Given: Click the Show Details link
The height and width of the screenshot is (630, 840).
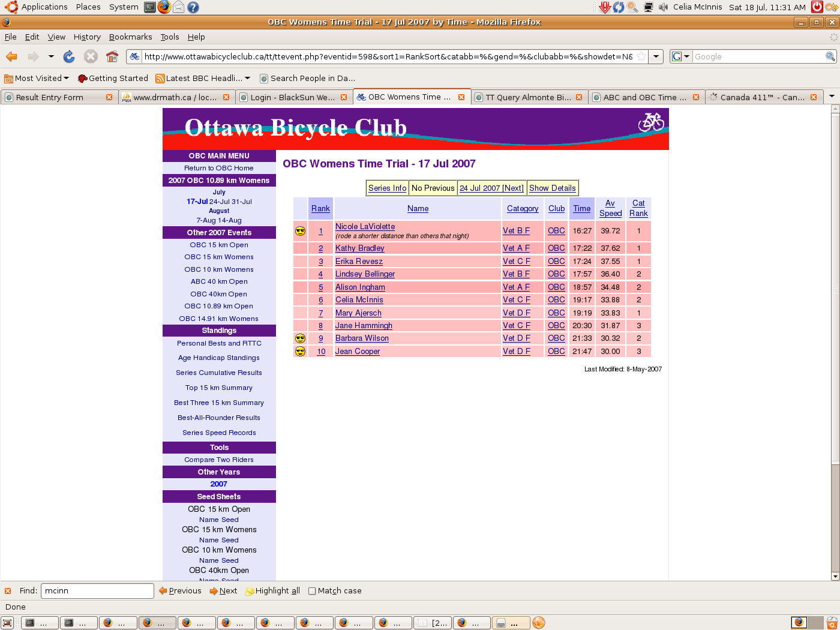Looking at the screenshot, I should (552, 188).
